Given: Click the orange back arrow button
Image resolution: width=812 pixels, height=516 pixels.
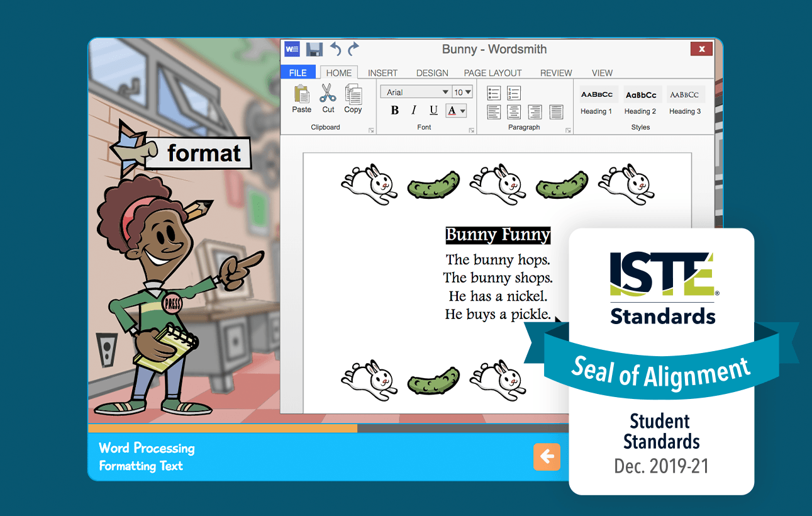Looking at the screenshot, I should [x=547, y=457].
